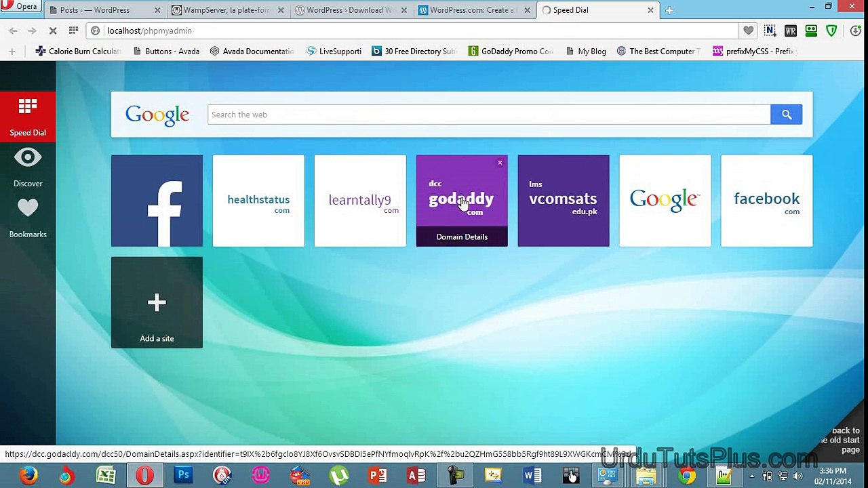
Task: Open Bookmarks from the sidebar
Action: (x=28, y=218)
